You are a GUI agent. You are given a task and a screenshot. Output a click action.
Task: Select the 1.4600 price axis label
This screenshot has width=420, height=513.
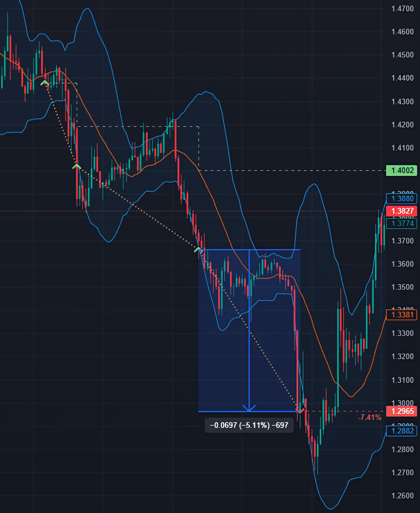(403, 32)
